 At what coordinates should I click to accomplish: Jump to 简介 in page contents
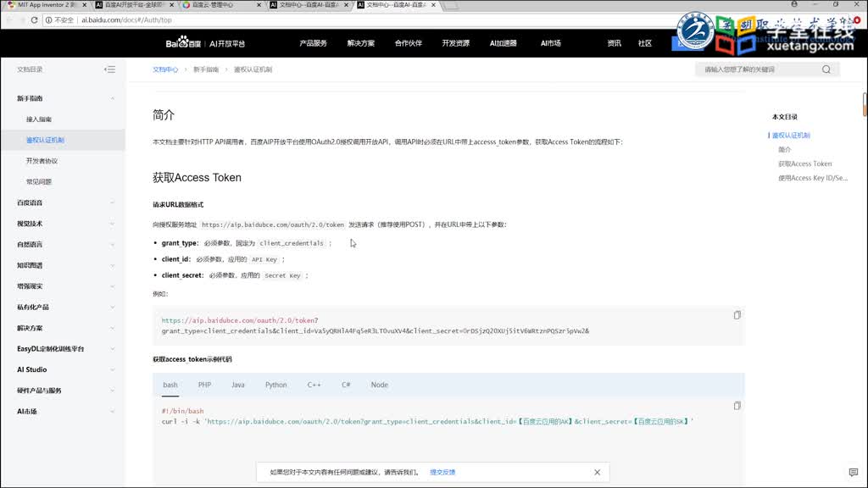click(784, 149)
